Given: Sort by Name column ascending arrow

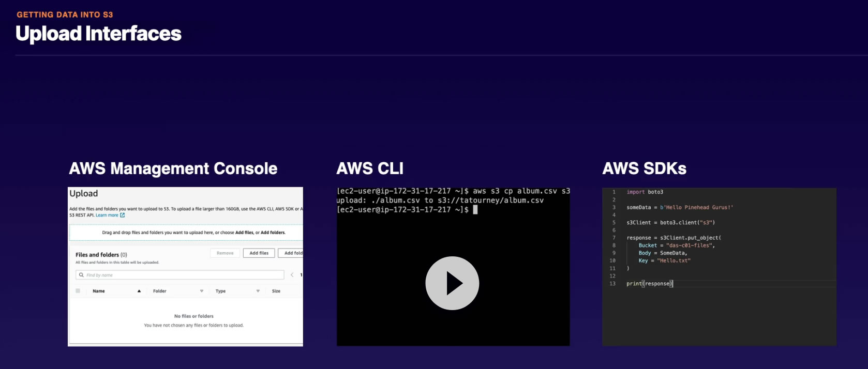Looking at the screenshot, I should point(139,291).
